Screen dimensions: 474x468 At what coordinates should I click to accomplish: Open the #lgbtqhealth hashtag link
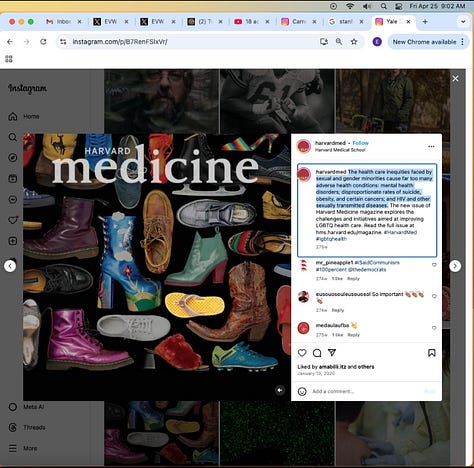point(331,239)
